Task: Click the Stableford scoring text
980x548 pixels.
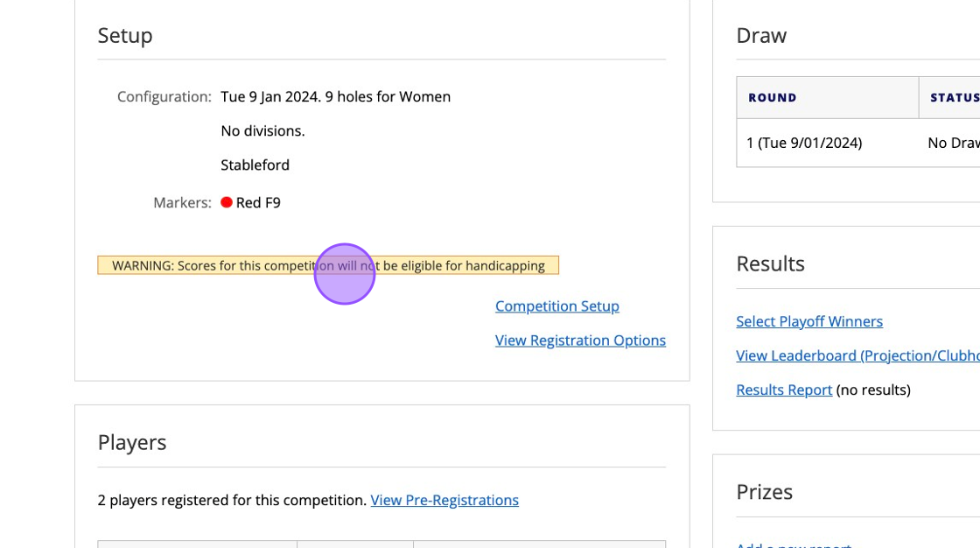Action: [255, 165]
